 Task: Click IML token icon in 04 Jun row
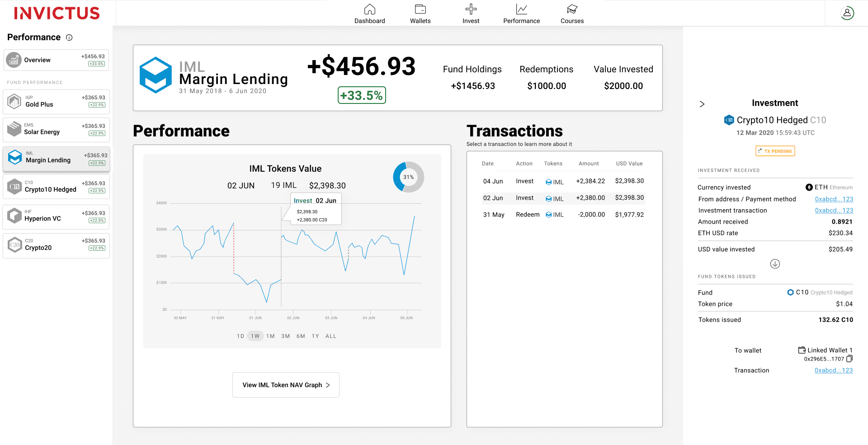click(x=548, y=182)
